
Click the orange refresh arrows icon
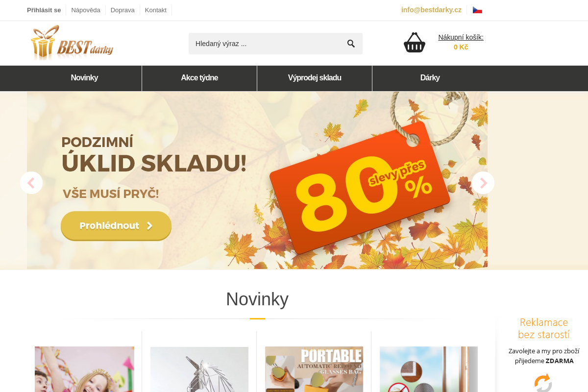click(x=543, y=383)
